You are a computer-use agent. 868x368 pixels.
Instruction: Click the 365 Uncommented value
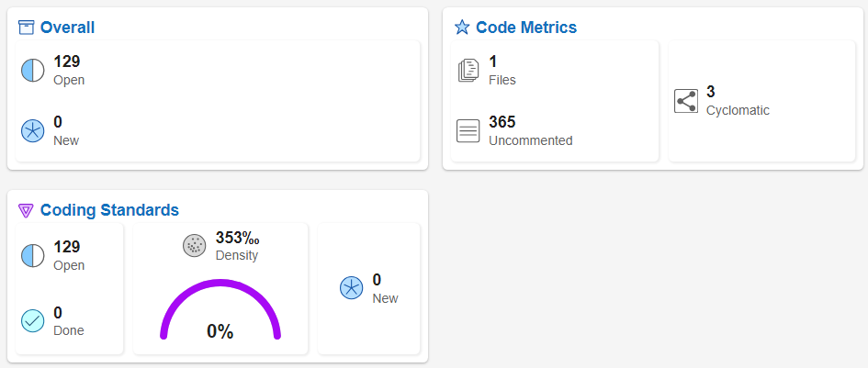tap(502, 122)
